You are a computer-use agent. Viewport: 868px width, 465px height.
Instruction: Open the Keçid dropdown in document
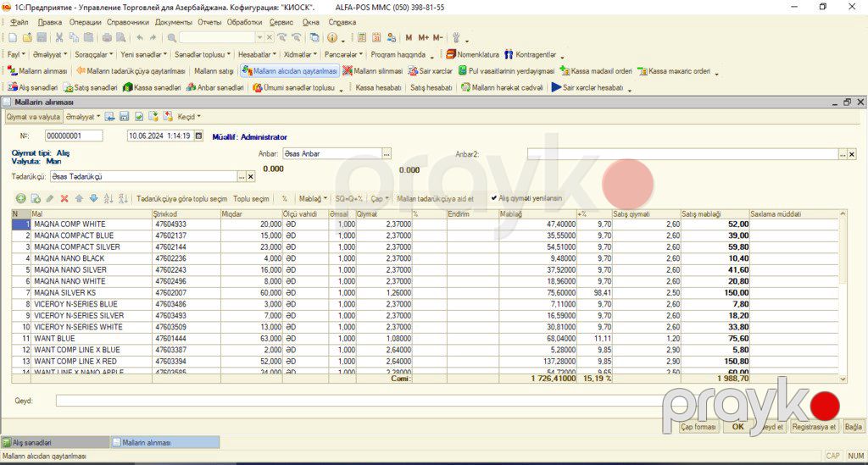pos(189,117)
